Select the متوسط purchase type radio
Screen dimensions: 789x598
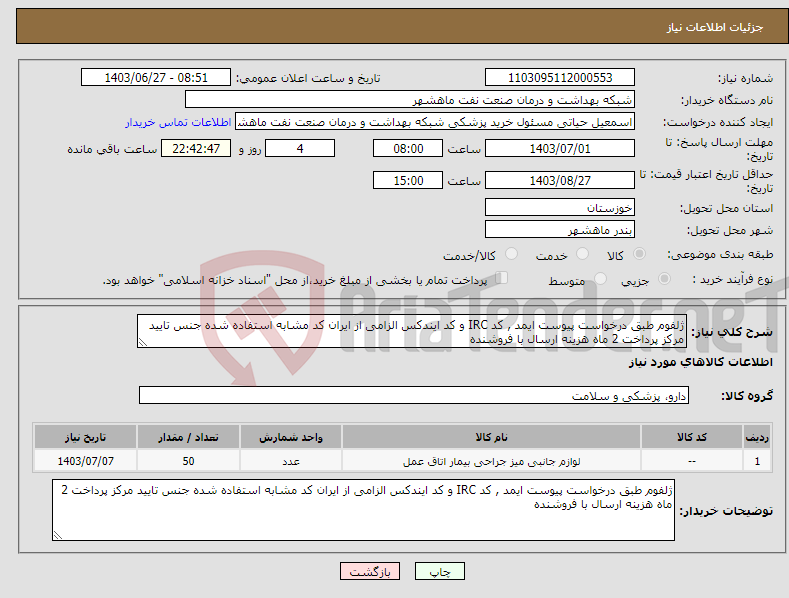tap(600, 278)
